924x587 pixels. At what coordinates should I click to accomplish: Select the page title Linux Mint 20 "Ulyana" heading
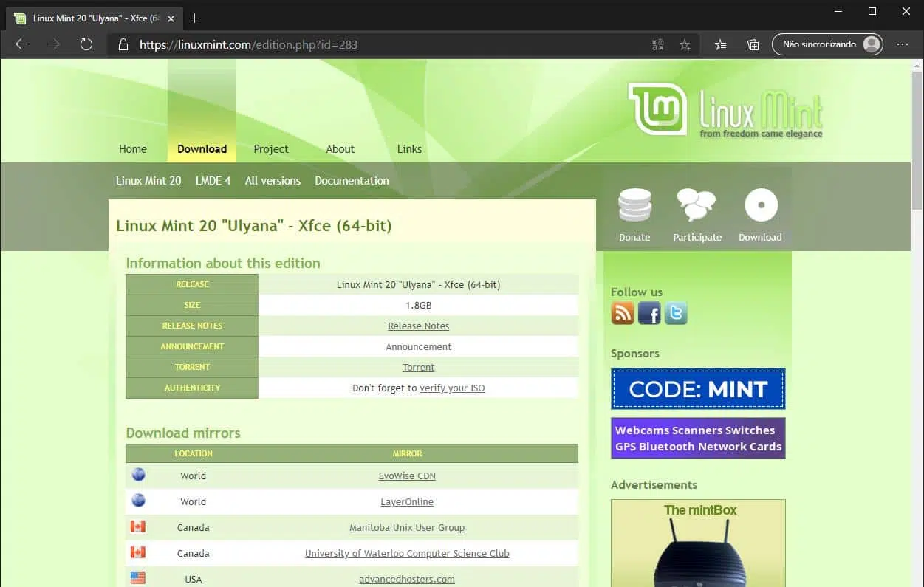(254, 226)
